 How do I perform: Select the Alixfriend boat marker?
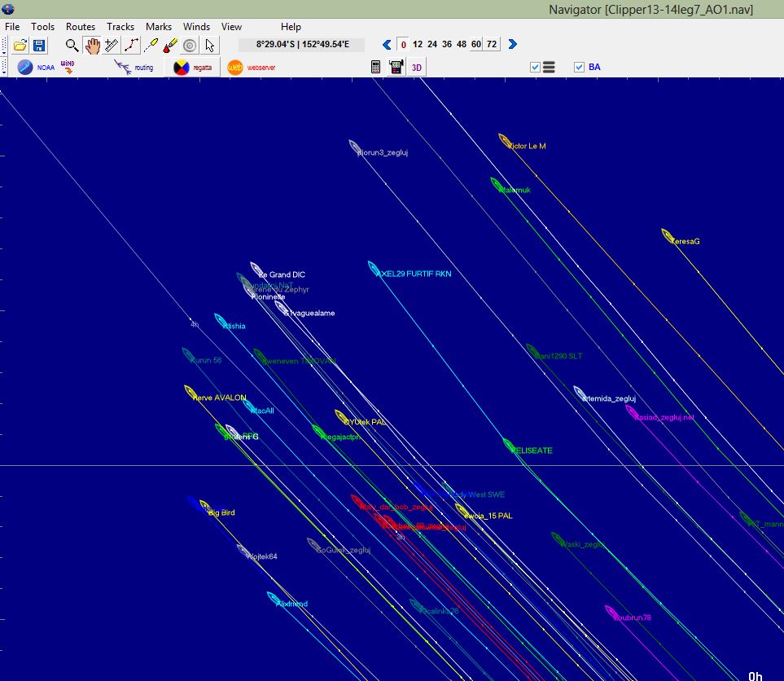click(274, 599)
